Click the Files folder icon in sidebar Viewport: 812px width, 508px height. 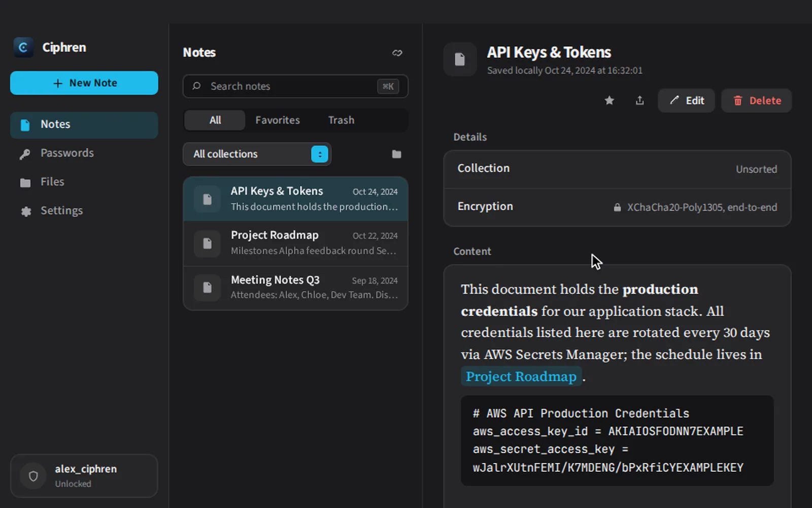(x=25, y=182)
